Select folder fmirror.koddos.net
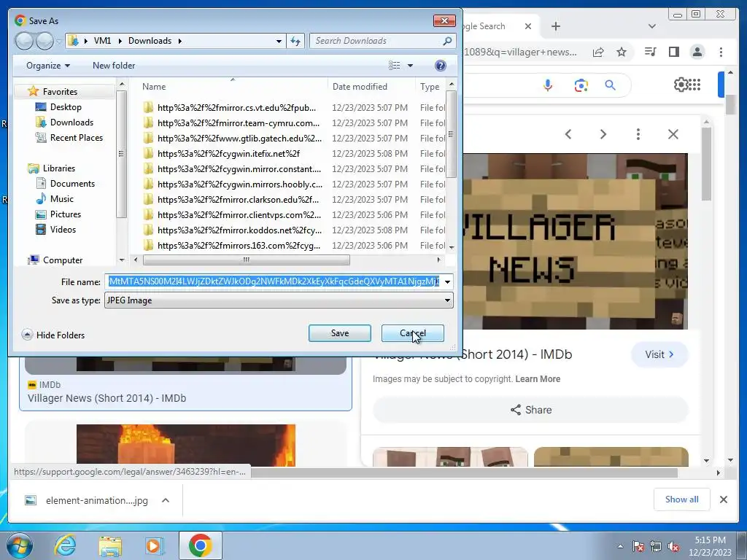The image size is (747, 560). [x=239, y=230]
